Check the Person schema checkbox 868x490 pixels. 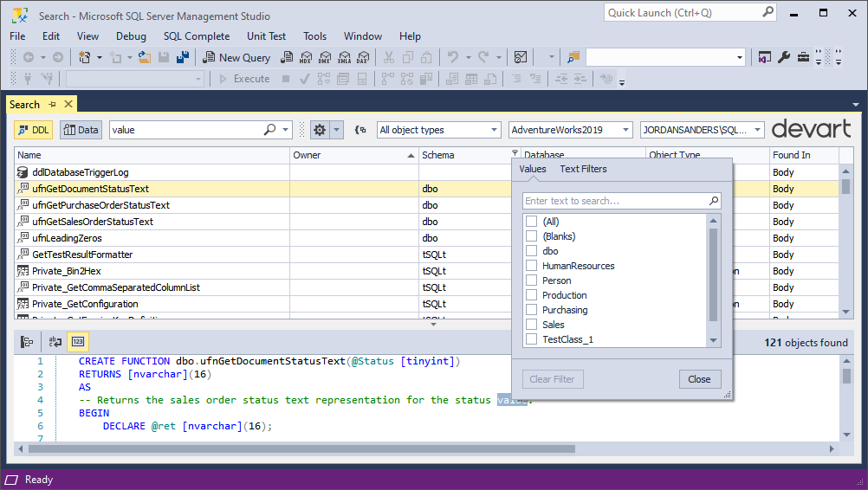(x=531, y=280)
